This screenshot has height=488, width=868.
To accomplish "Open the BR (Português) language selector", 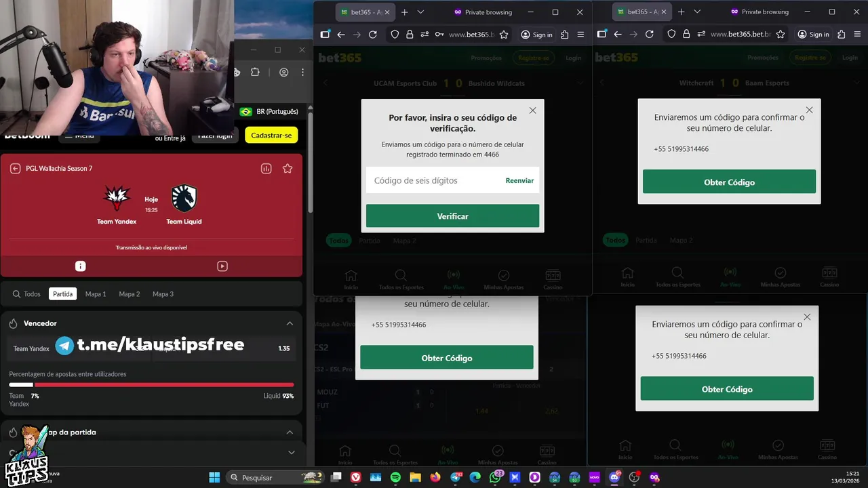I will pos(269,111).
